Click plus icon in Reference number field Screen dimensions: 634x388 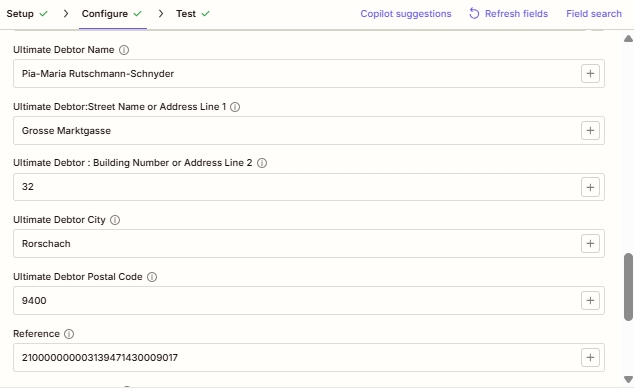[590, 357]
